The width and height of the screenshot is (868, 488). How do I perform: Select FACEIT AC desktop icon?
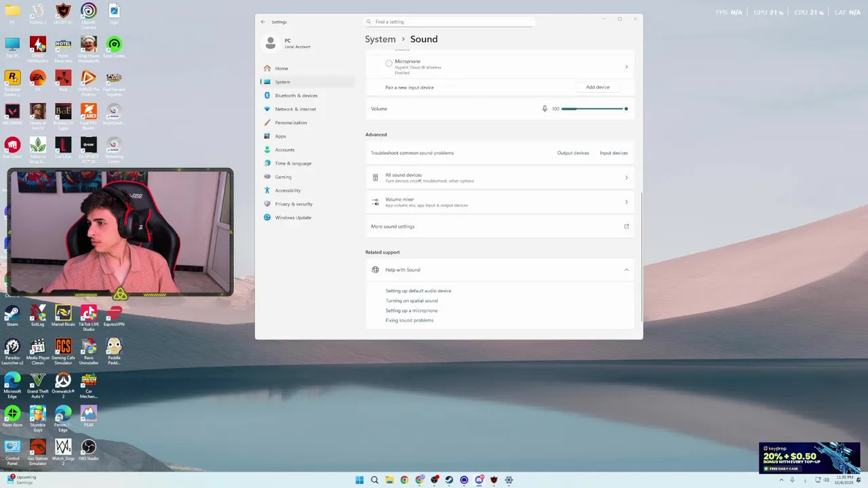[63, 14]
